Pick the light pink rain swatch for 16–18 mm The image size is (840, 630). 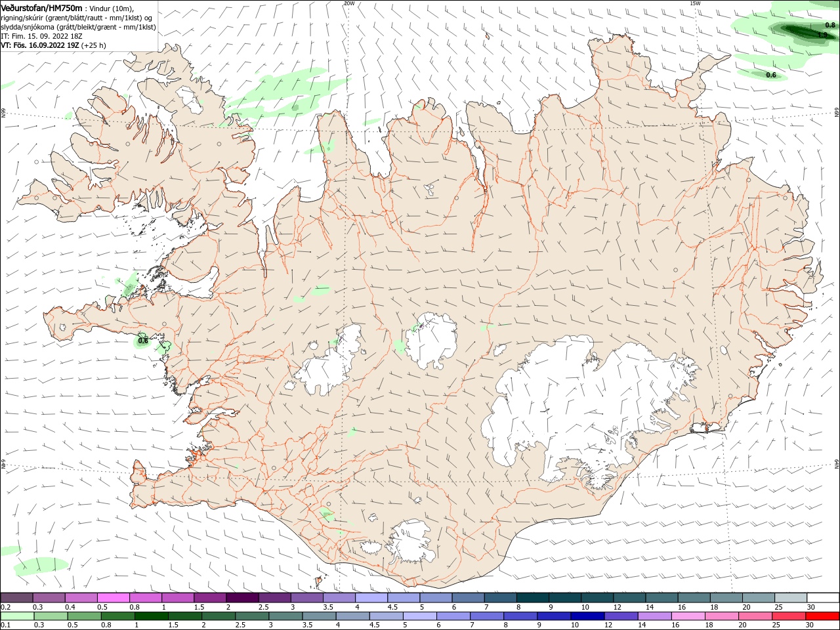[x=689, y=616]
